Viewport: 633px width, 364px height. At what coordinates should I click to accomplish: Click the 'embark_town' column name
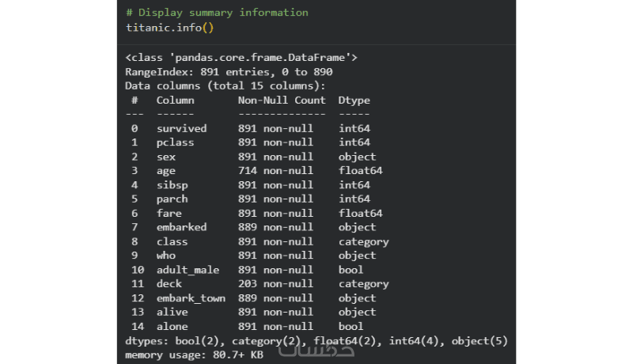pyautogui.click(x=191, y=298)
